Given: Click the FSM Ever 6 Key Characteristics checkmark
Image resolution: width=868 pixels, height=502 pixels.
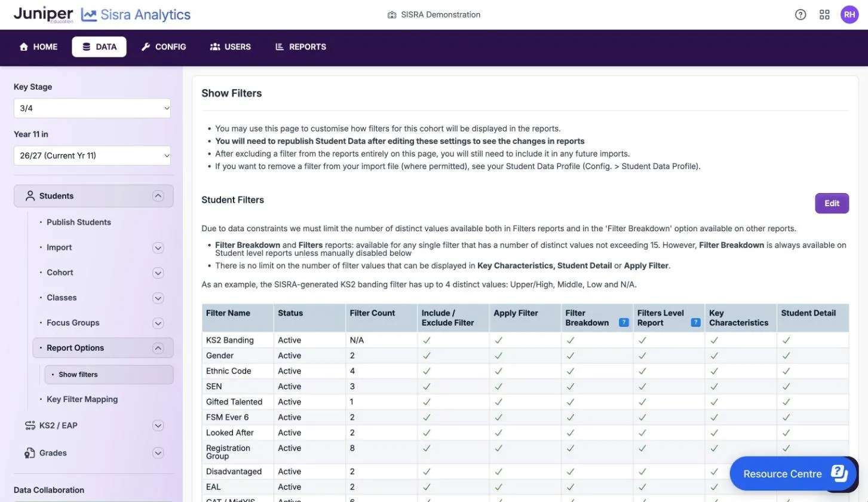Looking at the screenshot, I should click(x=714, y=417).
